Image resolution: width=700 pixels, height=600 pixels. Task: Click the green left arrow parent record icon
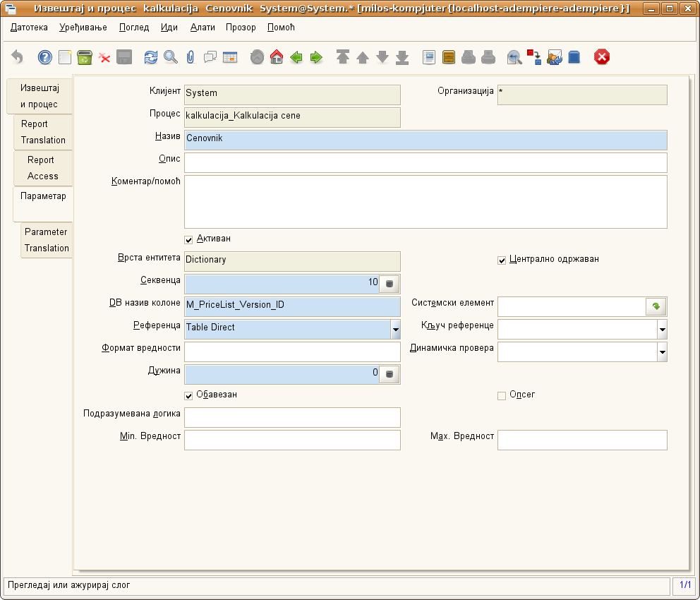point(296,57)
